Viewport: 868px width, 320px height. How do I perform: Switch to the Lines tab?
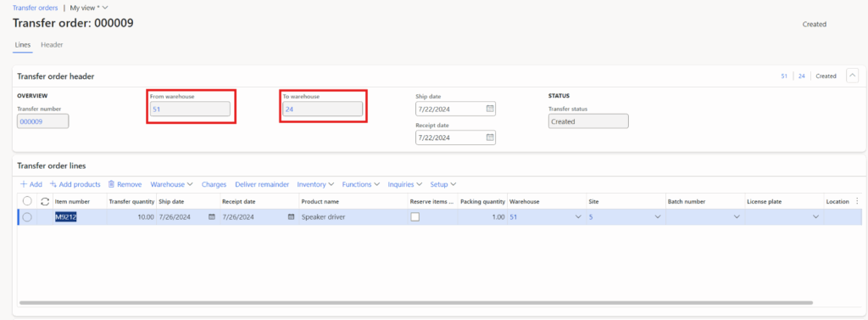click(x=23, y=45)
